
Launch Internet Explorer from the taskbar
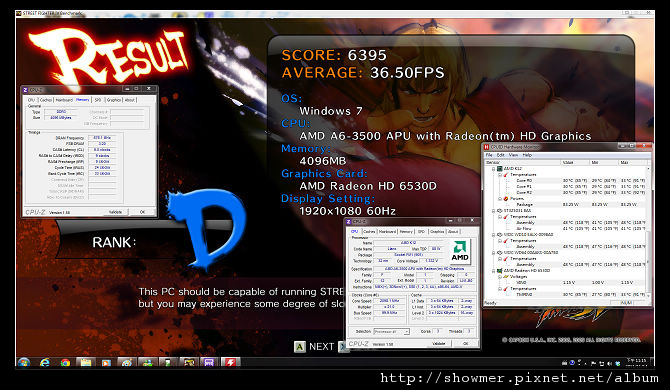click(44, 363)
